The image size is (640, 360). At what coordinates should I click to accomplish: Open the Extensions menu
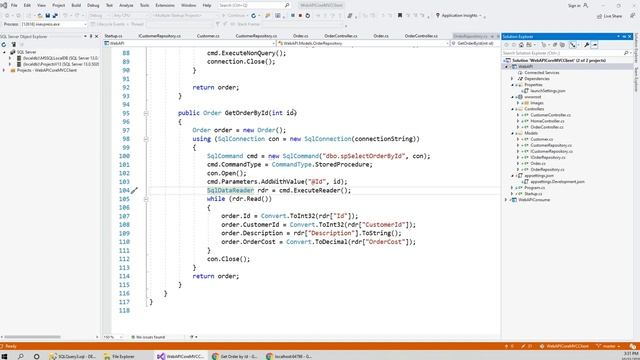pyautogui.click(x=165, y=5)
